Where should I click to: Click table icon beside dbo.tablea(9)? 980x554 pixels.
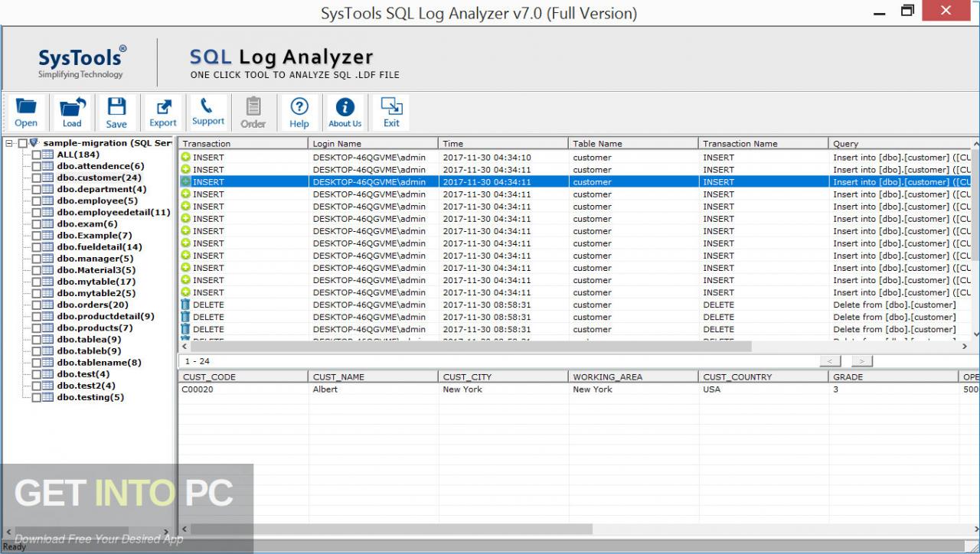coord(47,340)
